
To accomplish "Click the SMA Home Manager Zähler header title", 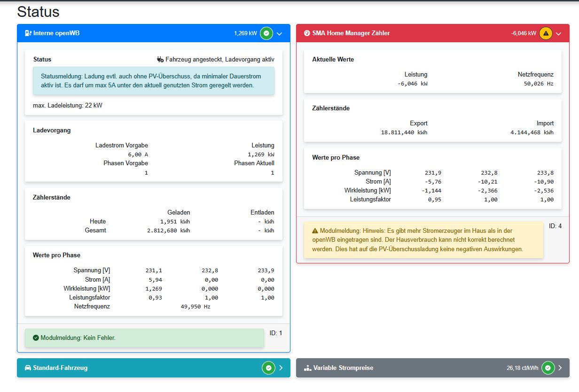I will 351,33.
